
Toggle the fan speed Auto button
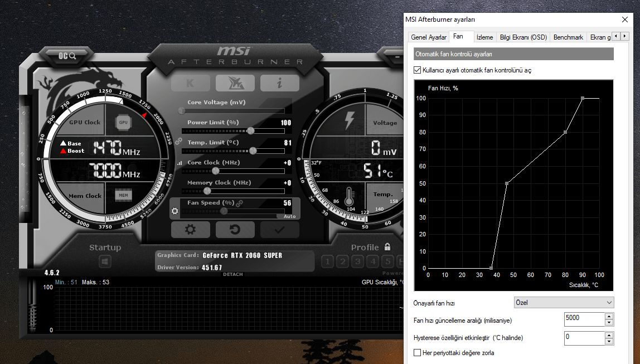point(289,216)
